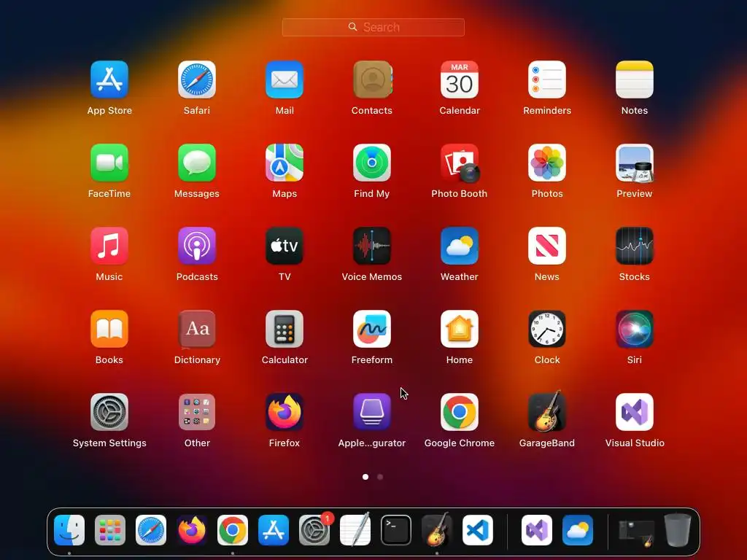The width and height of the screenshot is (747, 560).
Task: Open Safari from the Dock
Action: point(151,530)
